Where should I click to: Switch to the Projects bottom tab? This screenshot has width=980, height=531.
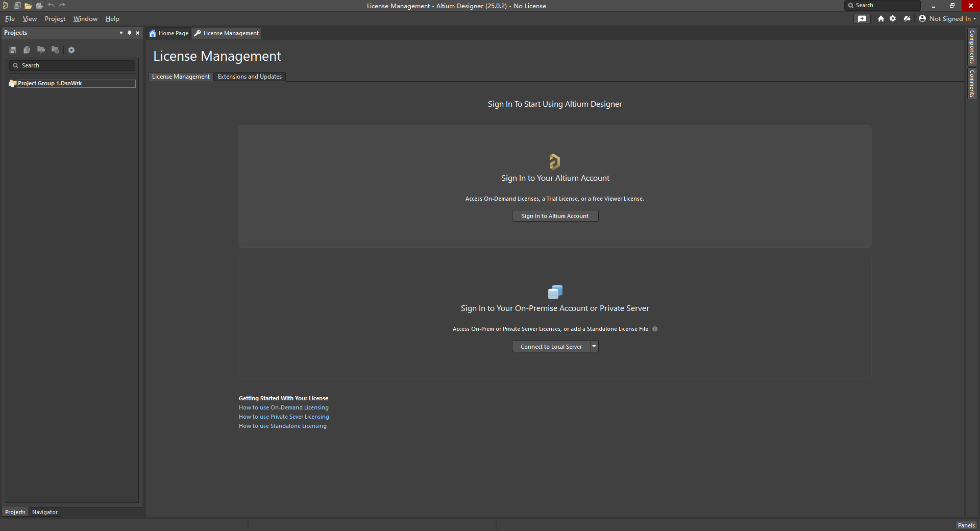pyautogui.click(x=15, y=512)
